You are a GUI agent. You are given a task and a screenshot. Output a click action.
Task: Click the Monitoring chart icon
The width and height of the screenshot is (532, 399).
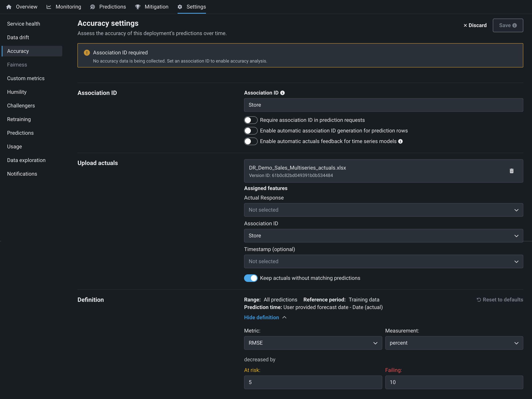point(49,7)
